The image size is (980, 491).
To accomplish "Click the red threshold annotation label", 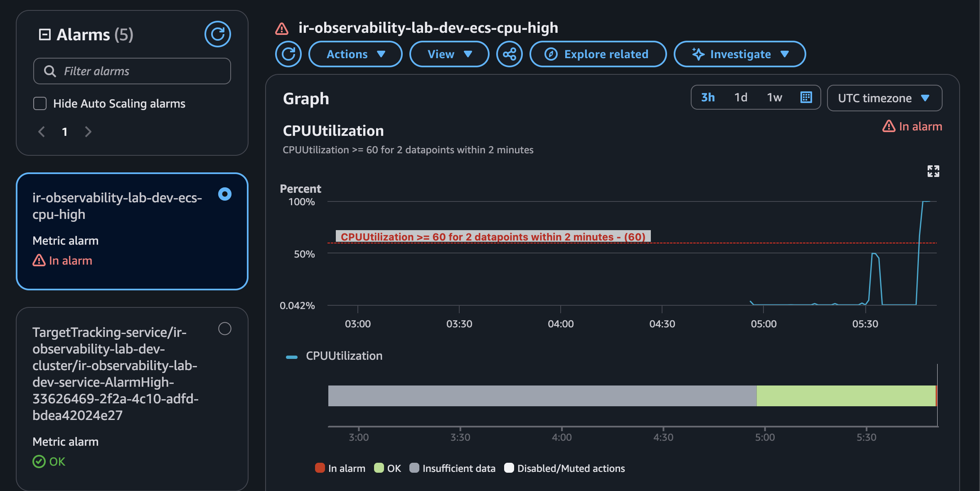I will (x=493, y=236).
